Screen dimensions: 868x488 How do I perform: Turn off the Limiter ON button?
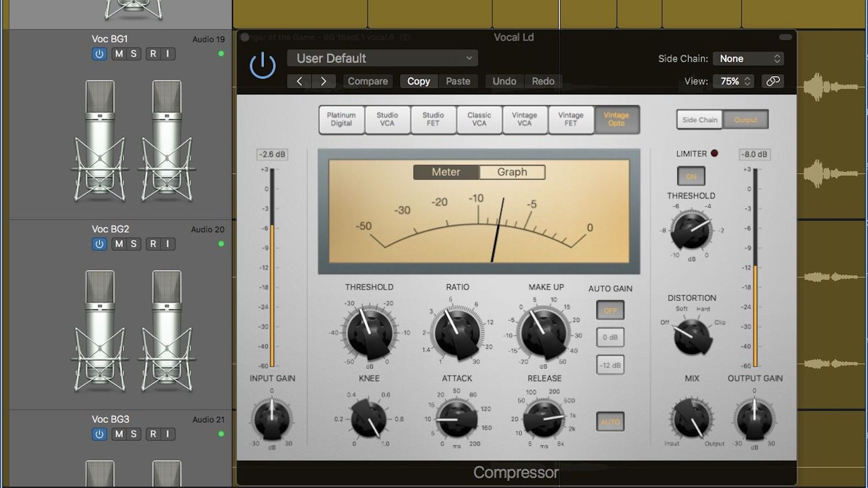point(691,176)
